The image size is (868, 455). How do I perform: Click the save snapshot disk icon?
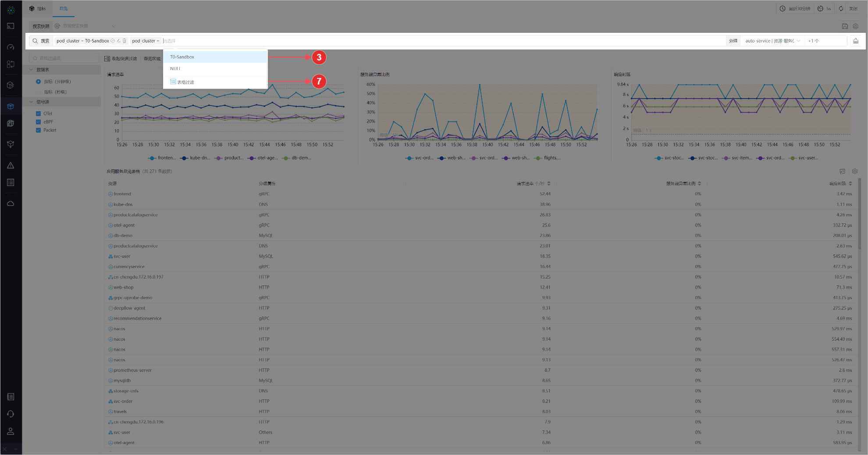pyautogui.click(x=845, y=26)
